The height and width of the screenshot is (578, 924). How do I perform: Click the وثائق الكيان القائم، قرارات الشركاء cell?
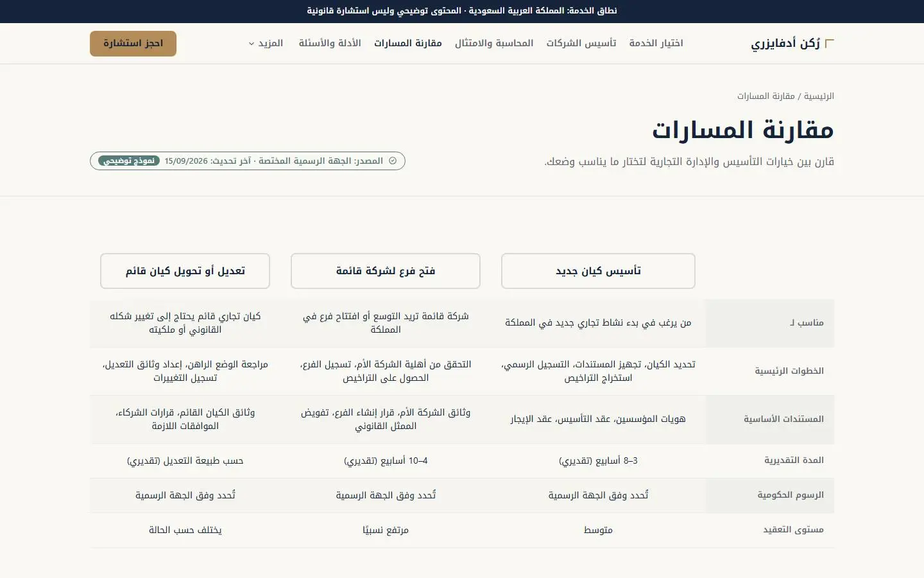(185, 419)
